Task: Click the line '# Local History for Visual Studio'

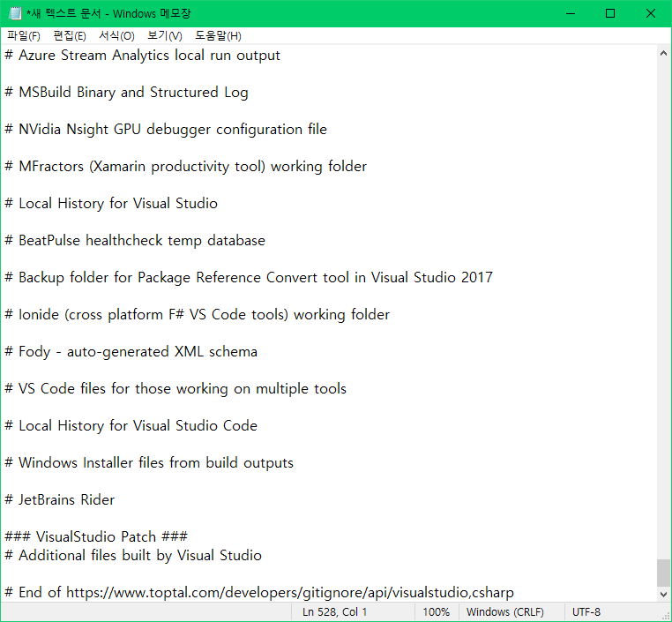Action: pyautogui.click(x=111, y=203)
